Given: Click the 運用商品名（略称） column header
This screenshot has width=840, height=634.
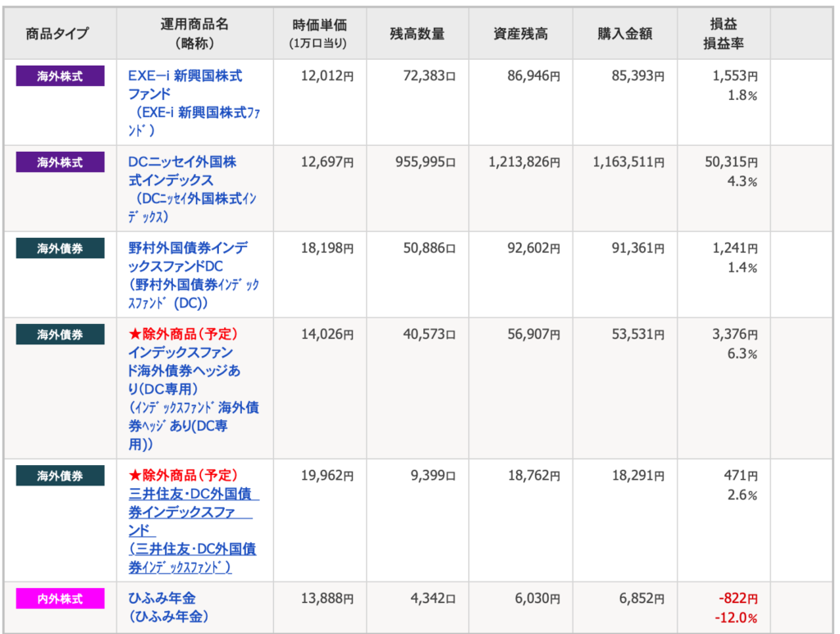Looking at the screenshot, I should [x=194, y=34].
